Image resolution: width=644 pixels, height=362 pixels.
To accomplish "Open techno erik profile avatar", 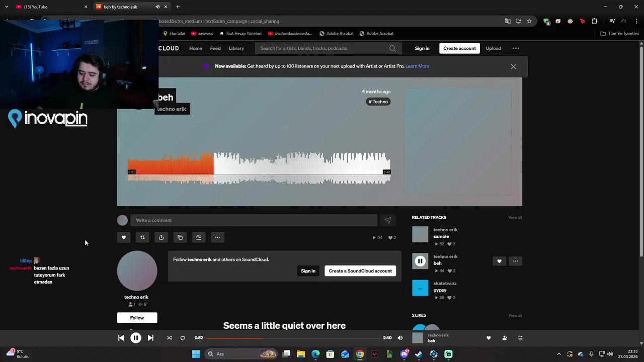I will 137,270.
